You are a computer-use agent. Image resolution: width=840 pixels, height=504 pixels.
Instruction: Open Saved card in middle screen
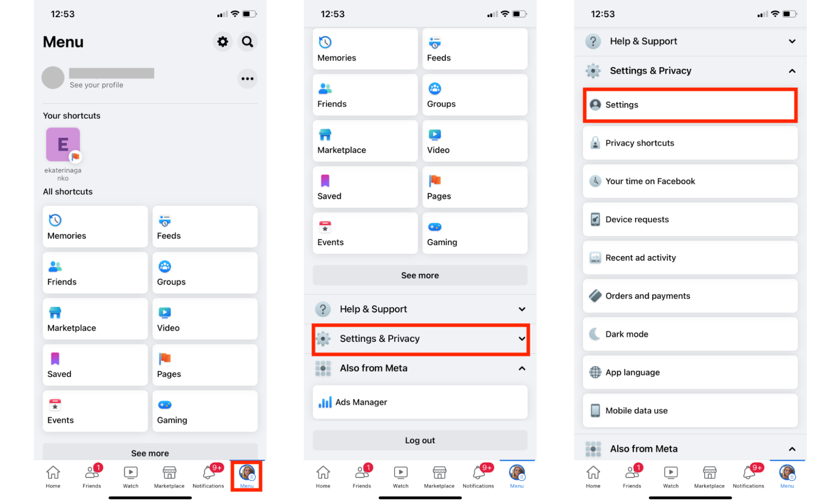pos(365,187)
